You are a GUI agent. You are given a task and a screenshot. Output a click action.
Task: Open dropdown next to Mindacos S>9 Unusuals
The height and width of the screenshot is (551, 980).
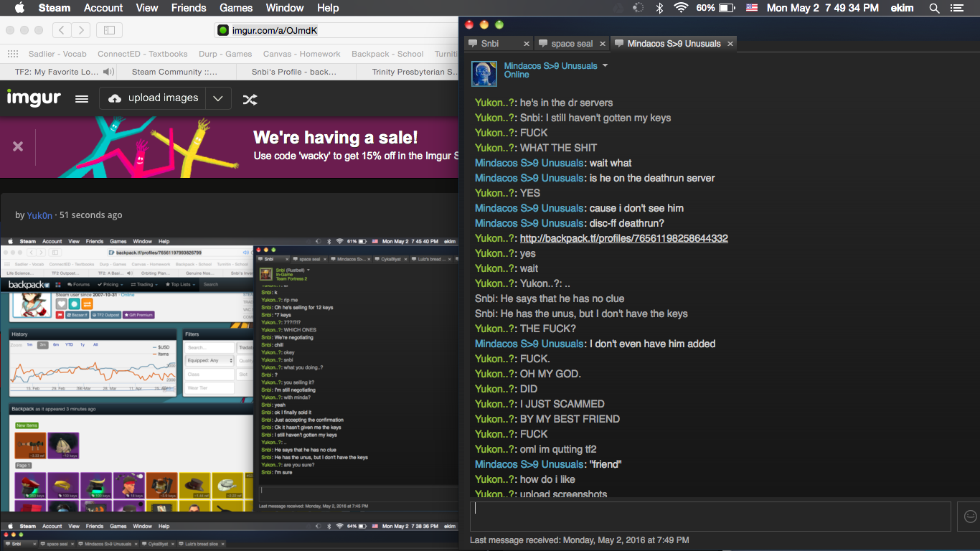(x=605, y=65)
